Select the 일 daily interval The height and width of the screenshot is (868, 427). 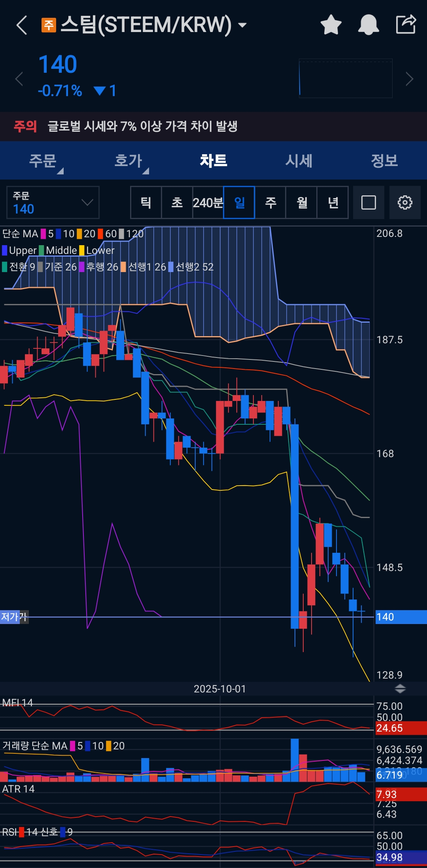pos(239,202)
